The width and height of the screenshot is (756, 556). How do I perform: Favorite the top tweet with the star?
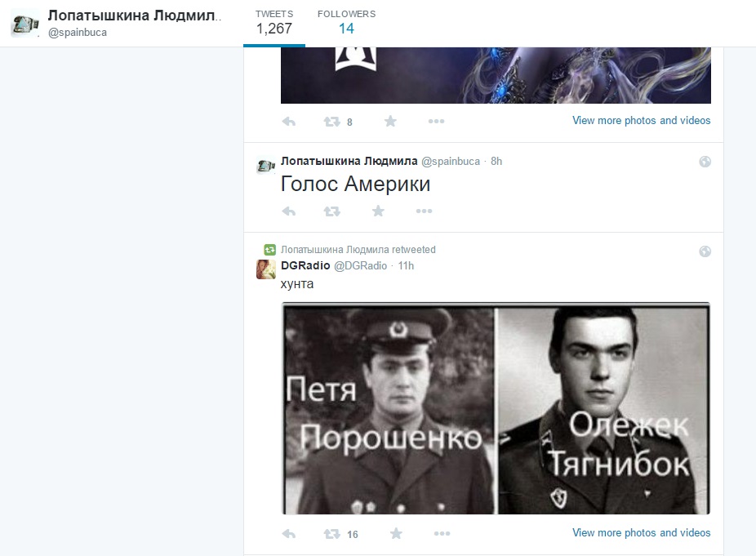pos(390,122)
